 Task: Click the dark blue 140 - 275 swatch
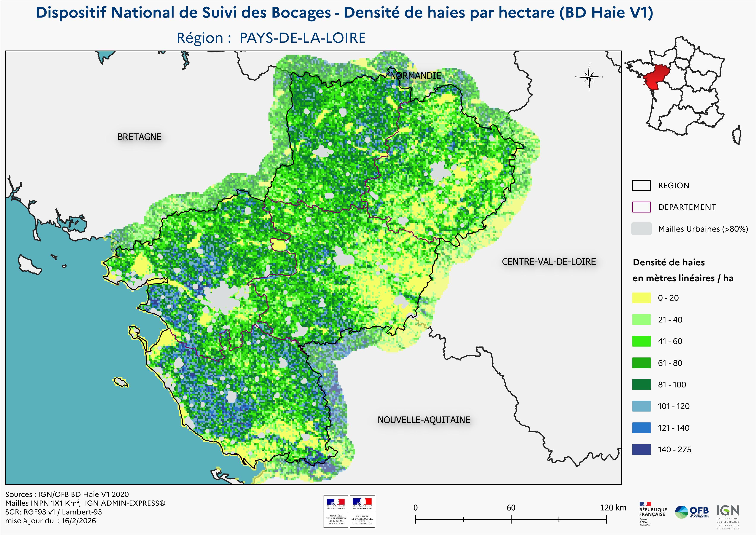coord(641,449)
